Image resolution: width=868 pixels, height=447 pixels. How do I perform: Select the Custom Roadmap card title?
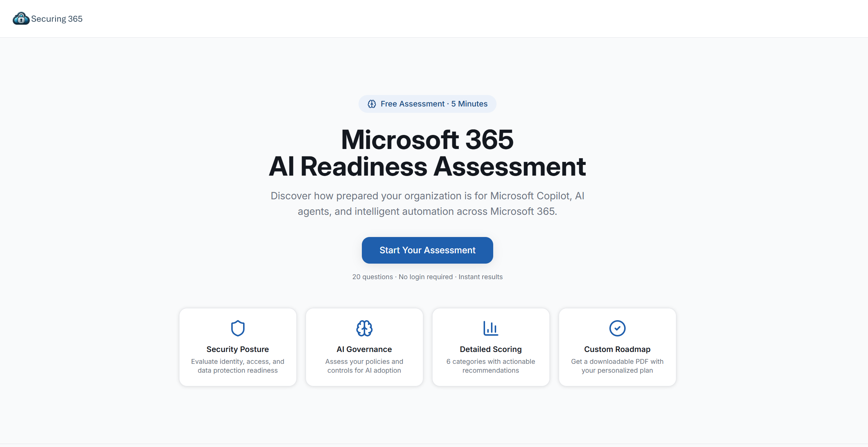(618, 349)
